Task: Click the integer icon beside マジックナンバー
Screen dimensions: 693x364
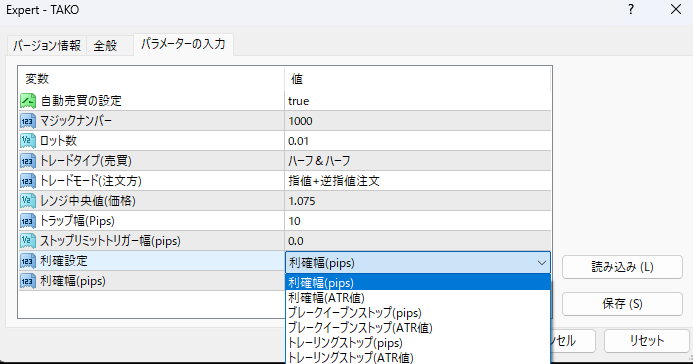Action: point(28,121)
